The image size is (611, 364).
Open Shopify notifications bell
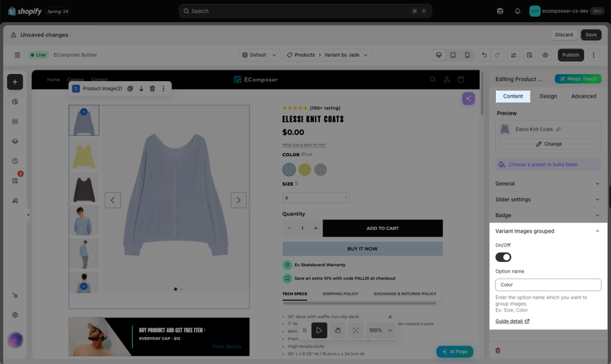coord(517,11)
